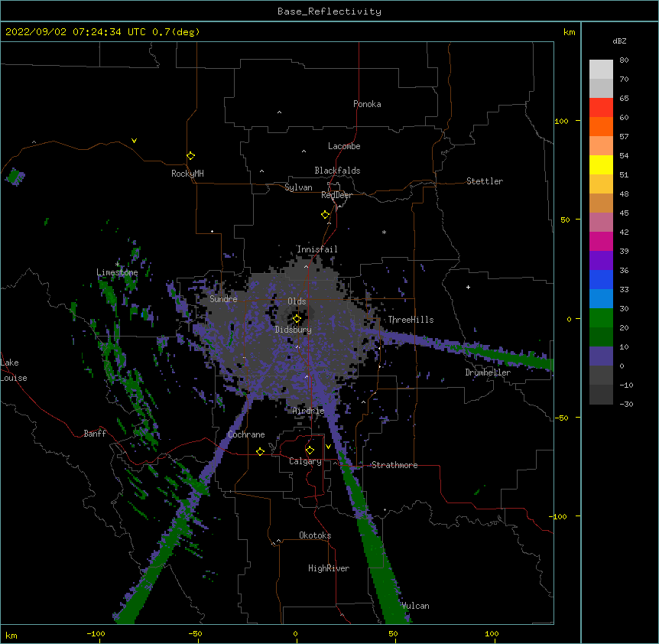Click the Base_Reflectivity title text

click(x=329, y=11)
